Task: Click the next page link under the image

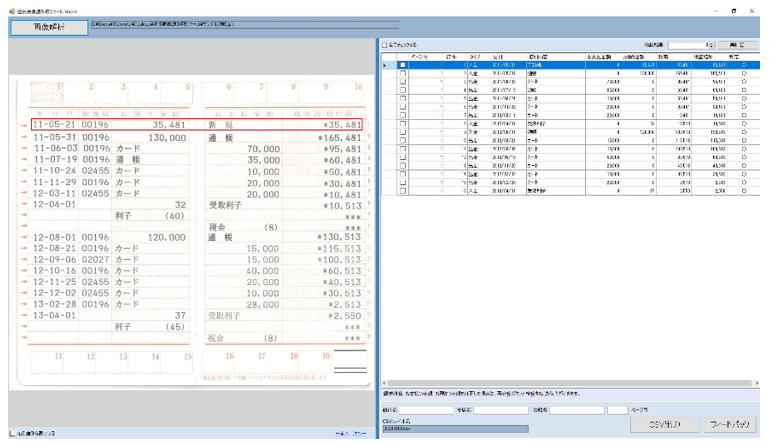Action: pos(359,434)
